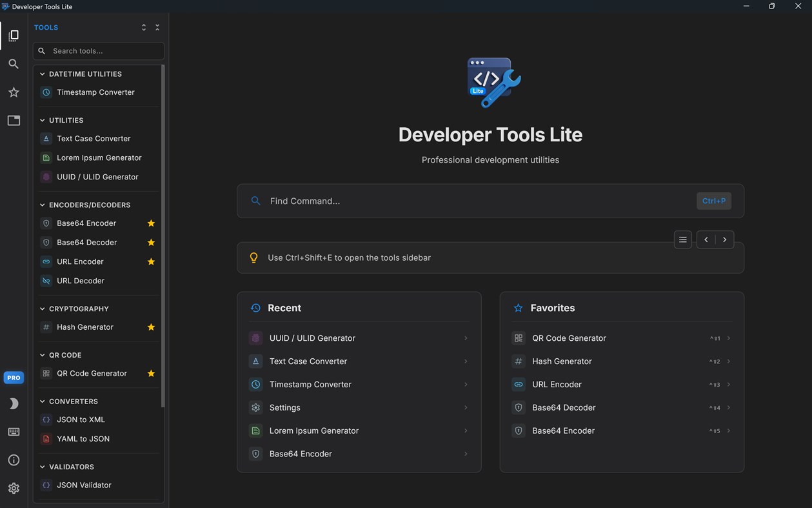The height and width of the screenshot is (508, 812).
Task: Click the Ctrl+P shortcut button
Action: (x=714, y=201)
